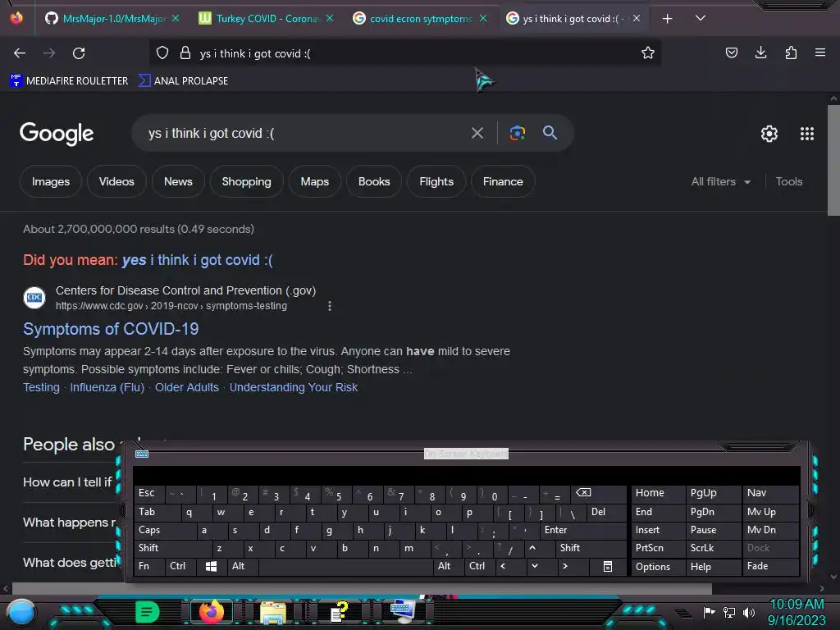
Task: Open Google quick settings gear
Action: [x=769, y=134]
